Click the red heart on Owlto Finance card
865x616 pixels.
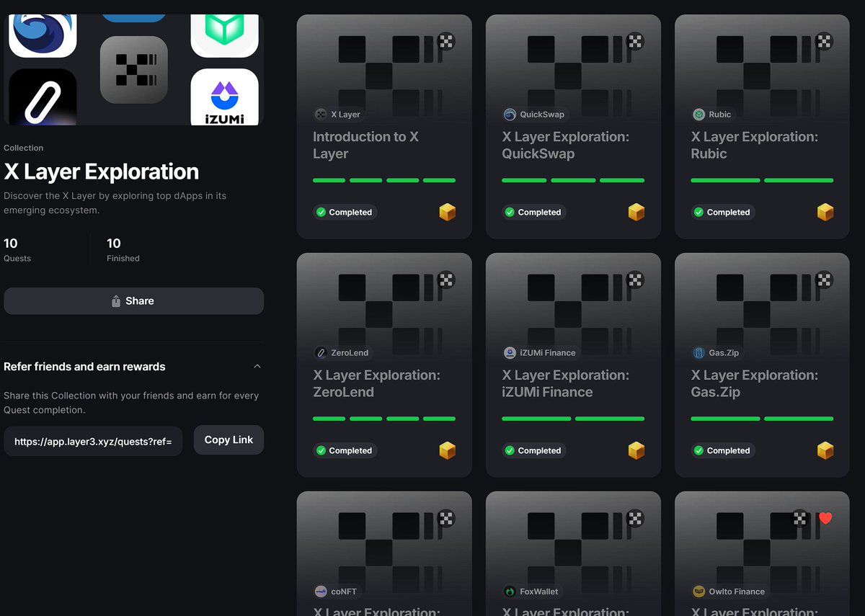[x=825, y=518]
